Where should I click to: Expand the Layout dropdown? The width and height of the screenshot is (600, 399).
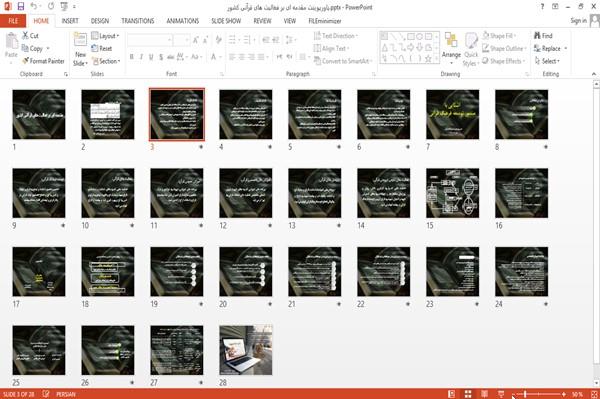(105, 36)
